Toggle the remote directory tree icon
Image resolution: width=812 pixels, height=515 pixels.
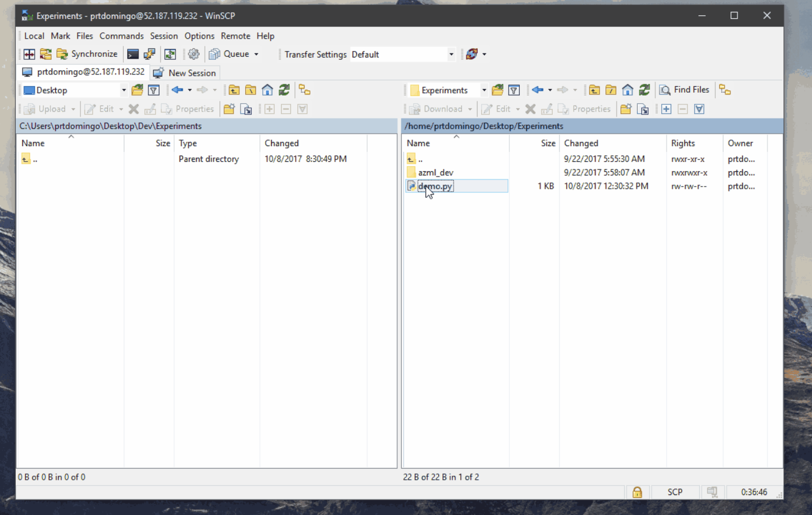pos(725,90)
